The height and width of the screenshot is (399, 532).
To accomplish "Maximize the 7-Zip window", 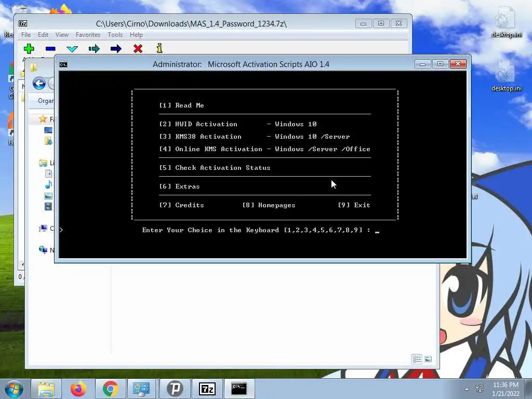I will point(381,23).
